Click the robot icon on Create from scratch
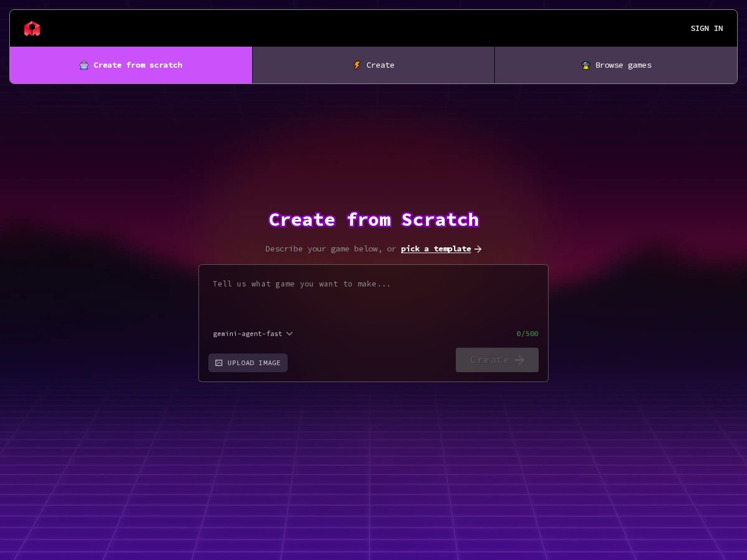Viewport: 747px width, 560px height. [x=84, y=65]
